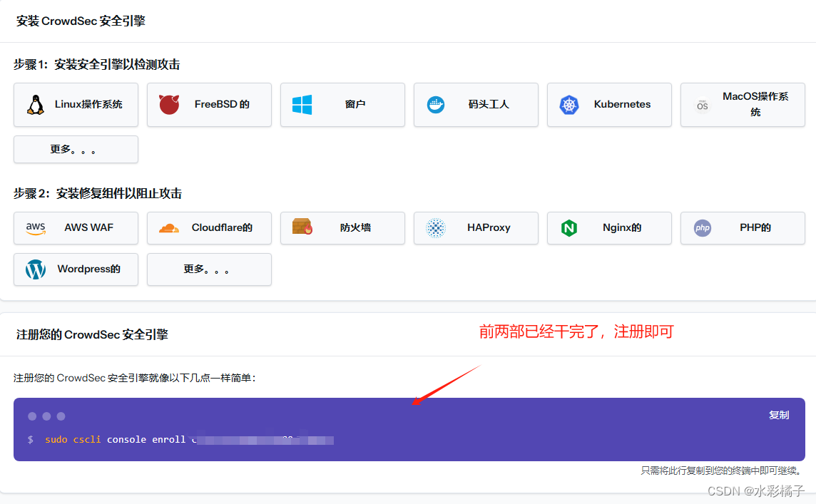Click the Nginx green hexagon icon

[568, 228]
